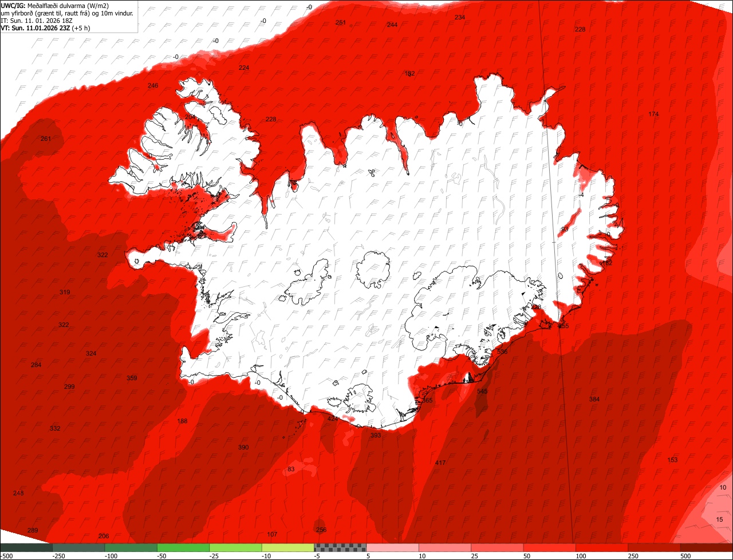Click the legend swatch between -100 and -50
The image size is (733, 560).
(x=131, y=547)
